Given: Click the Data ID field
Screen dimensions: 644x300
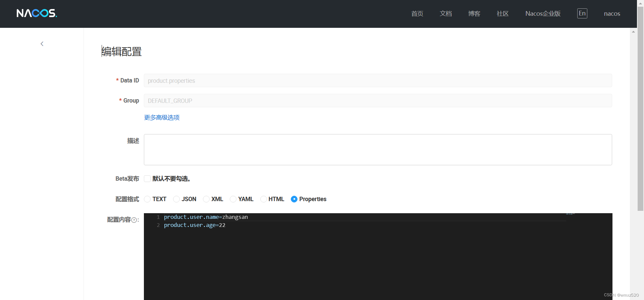Looking at the screenshot, I should pyautogui.click(x=378, y=80).
